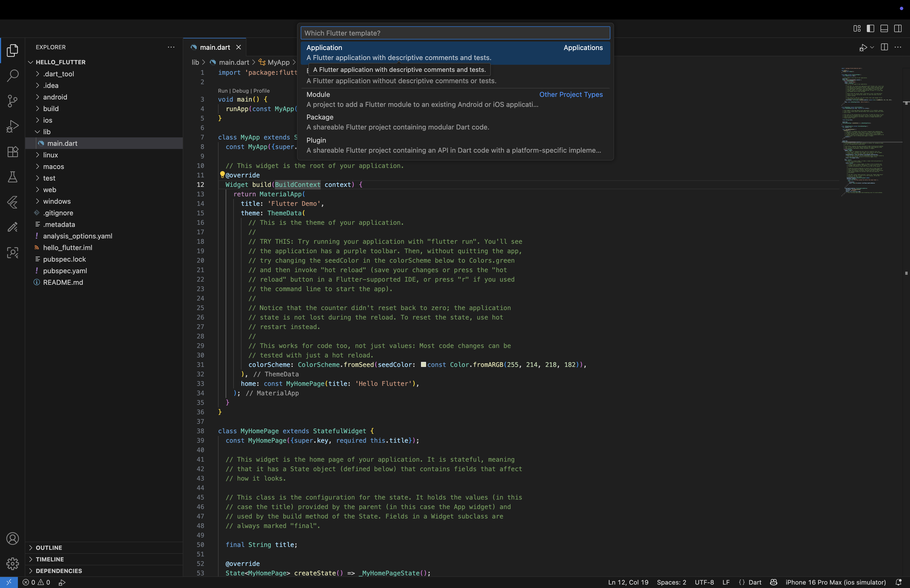Open the Explorer view in activity bar
Viewport: 910px width, 588px height.
coord(13,50)
